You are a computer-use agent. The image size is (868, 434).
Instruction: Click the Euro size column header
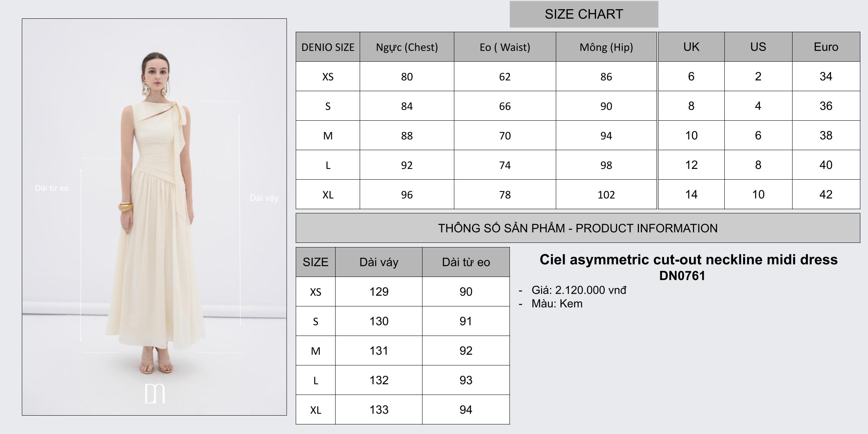[826, 47]
